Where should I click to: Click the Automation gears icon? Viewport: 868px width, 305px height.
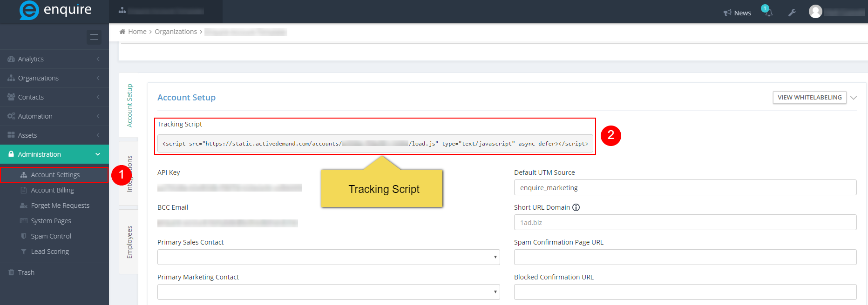[11, 116]
